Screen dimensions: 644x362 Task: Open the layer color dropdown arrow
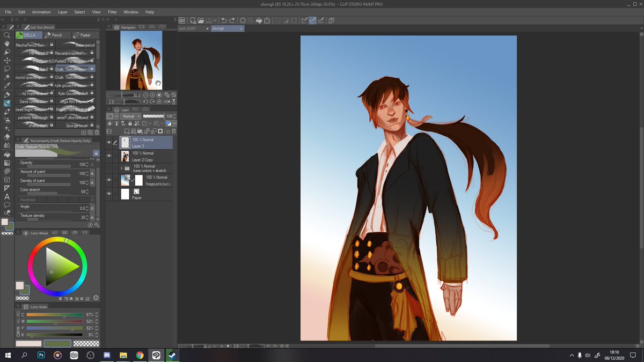coord(174,123)
